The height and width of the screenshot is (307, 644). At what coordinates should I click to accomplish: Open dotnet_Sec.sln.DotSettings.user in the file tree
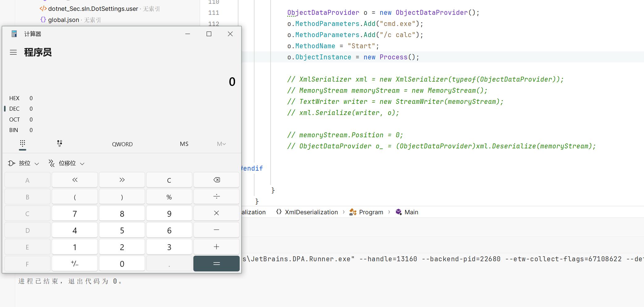93,9
